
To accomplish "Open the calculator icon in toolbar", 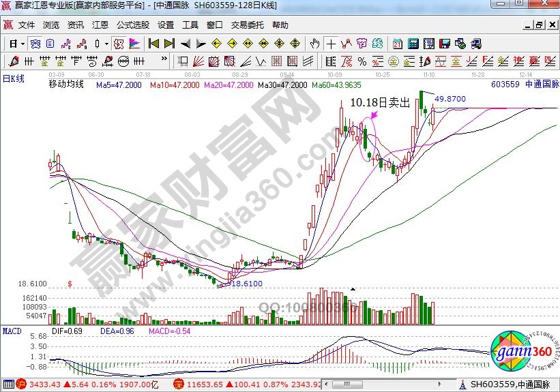I will pos(413,44).
